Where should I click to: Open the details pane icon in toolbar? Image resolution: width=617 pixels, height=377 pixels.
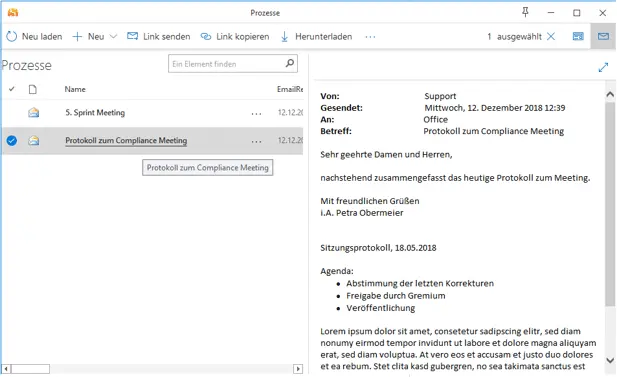578,37
